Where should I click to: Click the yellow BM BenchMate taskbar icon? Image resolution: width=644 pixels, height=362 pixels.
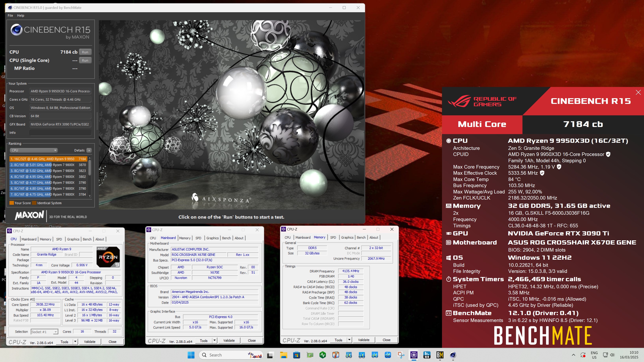click(440, 355)
